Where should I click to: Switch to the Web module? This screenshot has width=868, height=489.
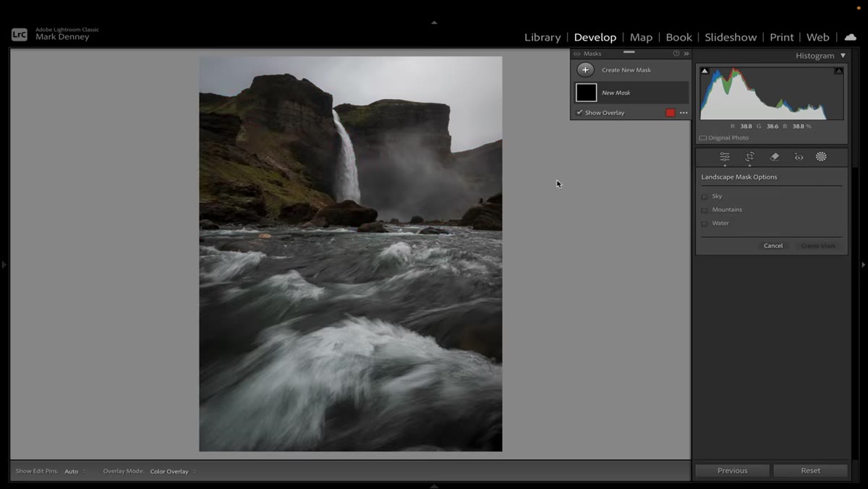click(x=818, y=38)
